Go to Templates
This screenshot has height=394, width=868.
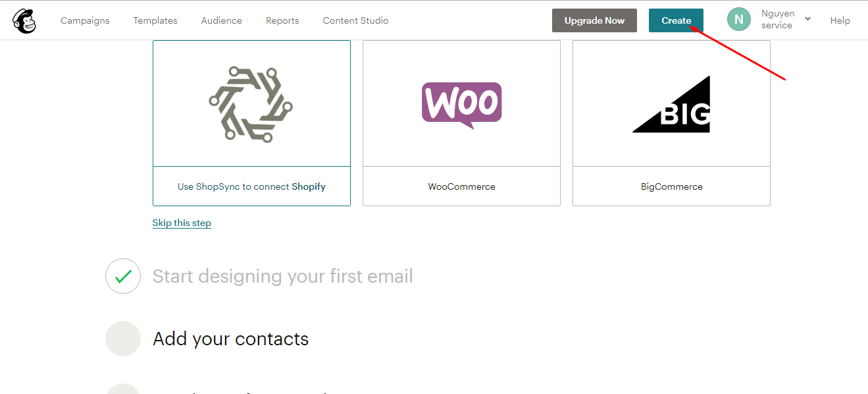(155, 20)
